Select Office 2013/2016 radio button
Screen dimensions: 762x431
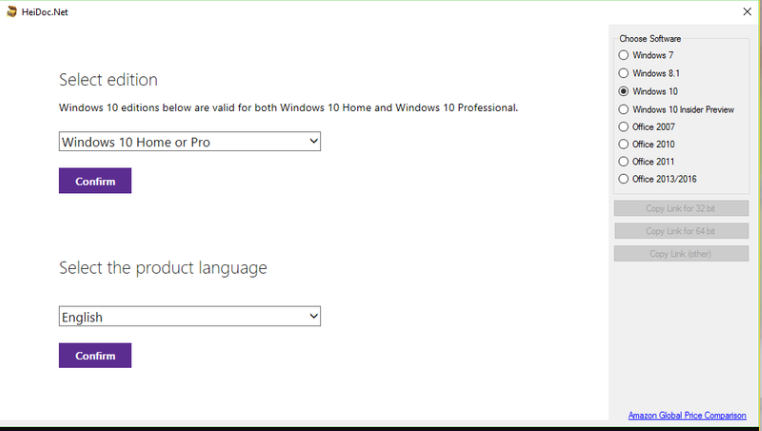(x=623, y=179)
